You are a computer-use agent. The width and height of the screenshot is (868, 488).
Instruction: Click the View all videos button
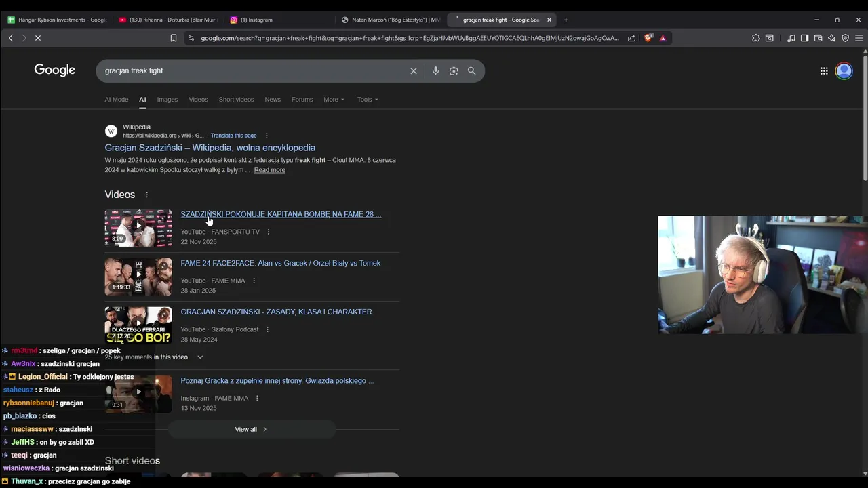click(252, 429)
